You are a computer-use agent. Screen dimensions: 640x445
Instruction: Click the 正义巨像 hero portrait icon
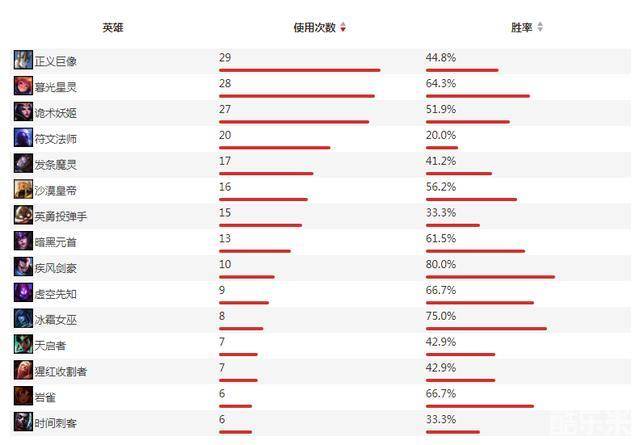[x=23, y=60]
